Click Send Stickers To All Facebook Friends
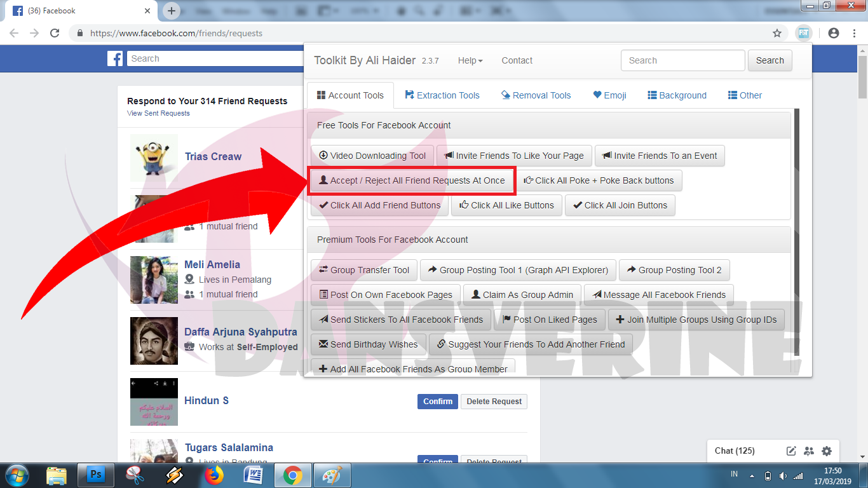The width and height of the screenshot is (868, 488). pos(401,320)
